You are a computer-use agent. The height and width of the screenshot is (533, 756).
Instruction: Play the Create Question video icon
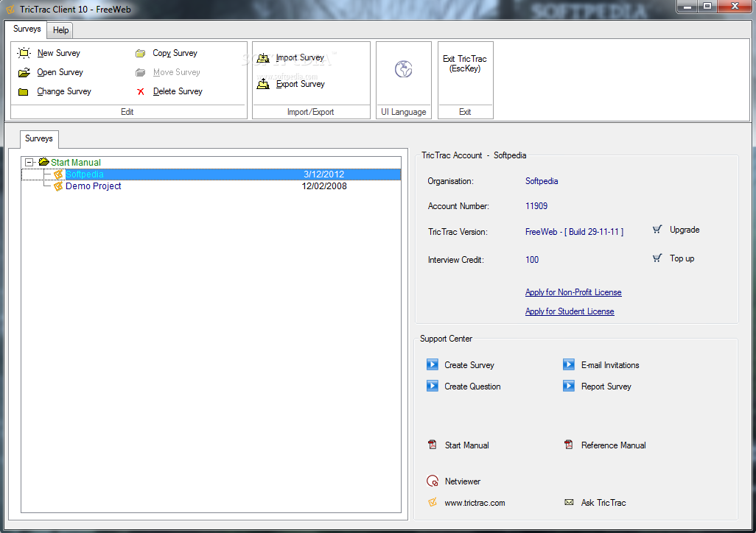click(433, 386)
